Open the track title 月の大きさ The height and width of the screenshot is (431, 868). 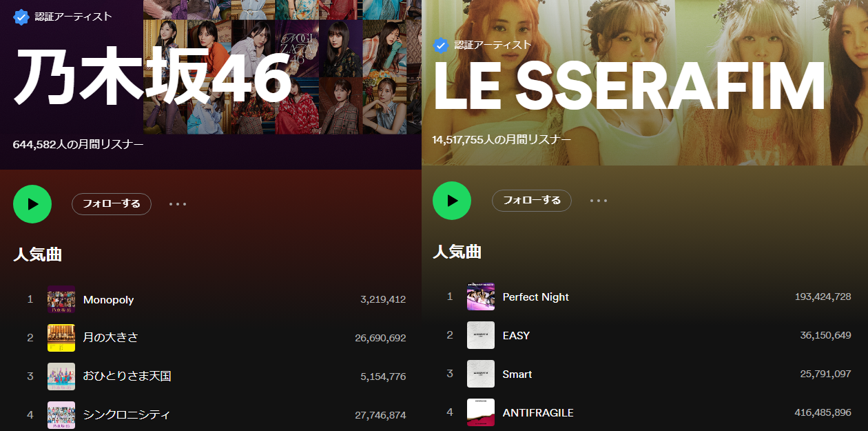coord(111,338)
